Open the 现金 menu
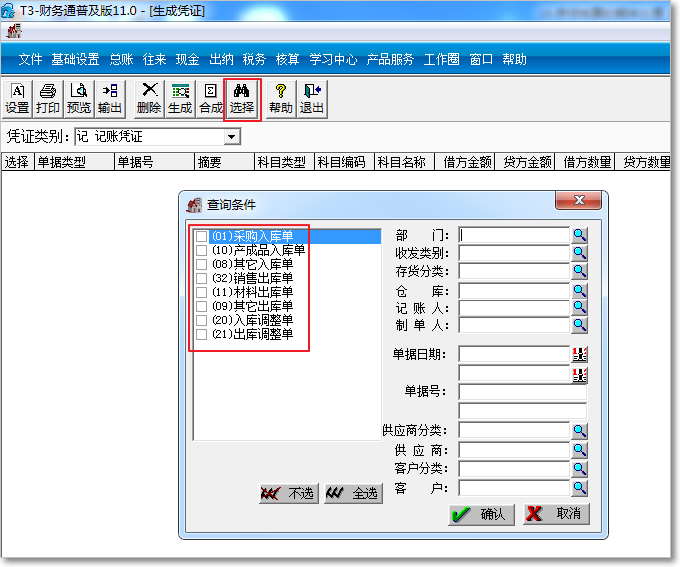Viewport: 680px width, 567px height. click(187, 59)
